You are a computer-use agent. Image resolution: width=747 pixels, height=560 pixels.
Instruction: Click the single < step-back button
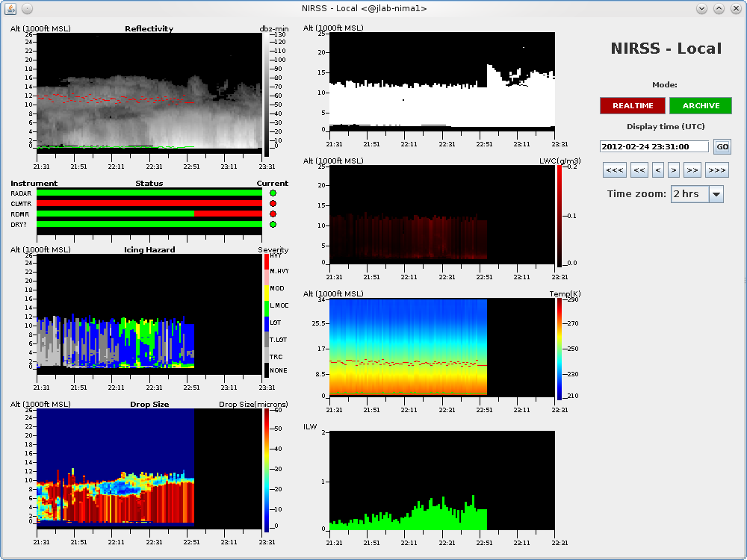[x=658, y=170]
